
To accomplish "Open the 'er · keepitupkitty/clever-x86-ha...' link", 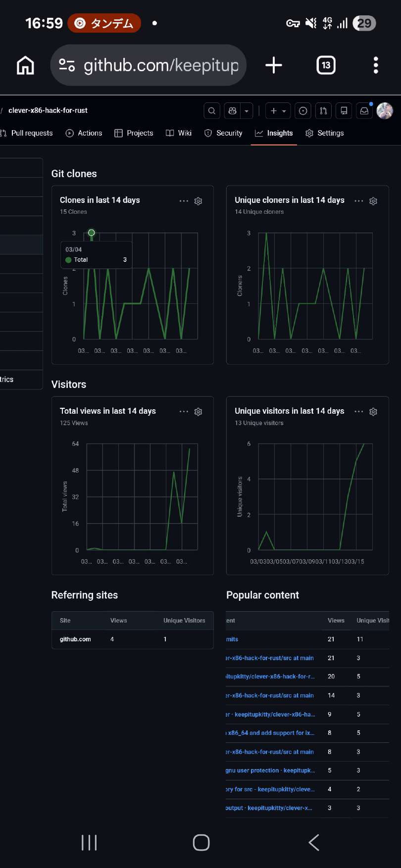I will (270, 715).
